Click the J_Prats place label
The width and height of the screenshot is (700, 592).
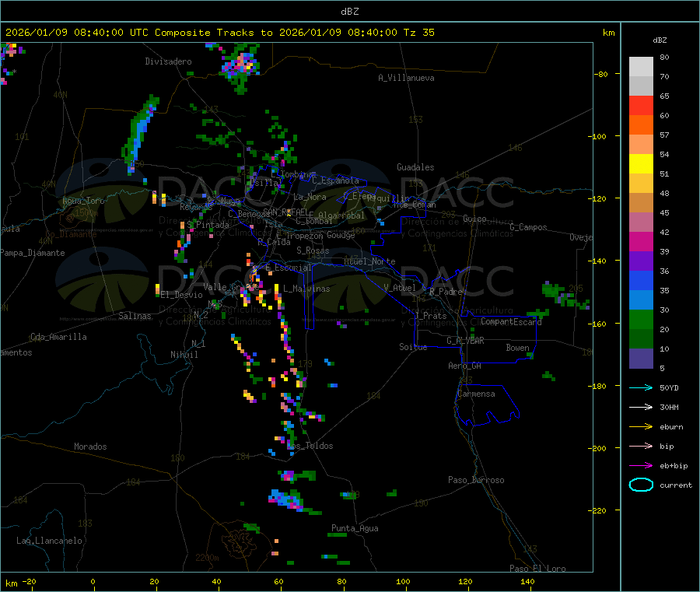pos(431,316)
